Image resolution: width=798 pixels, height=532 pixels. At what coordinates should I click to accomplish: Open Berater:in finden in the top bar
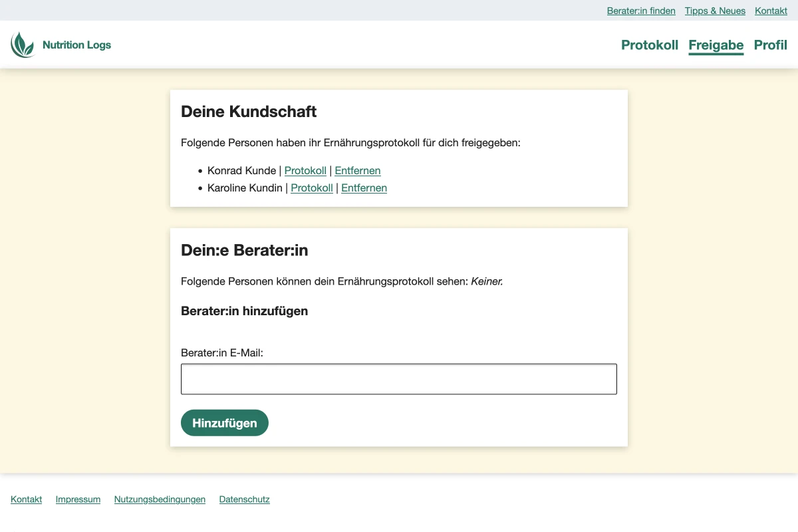tap(641, 11)
